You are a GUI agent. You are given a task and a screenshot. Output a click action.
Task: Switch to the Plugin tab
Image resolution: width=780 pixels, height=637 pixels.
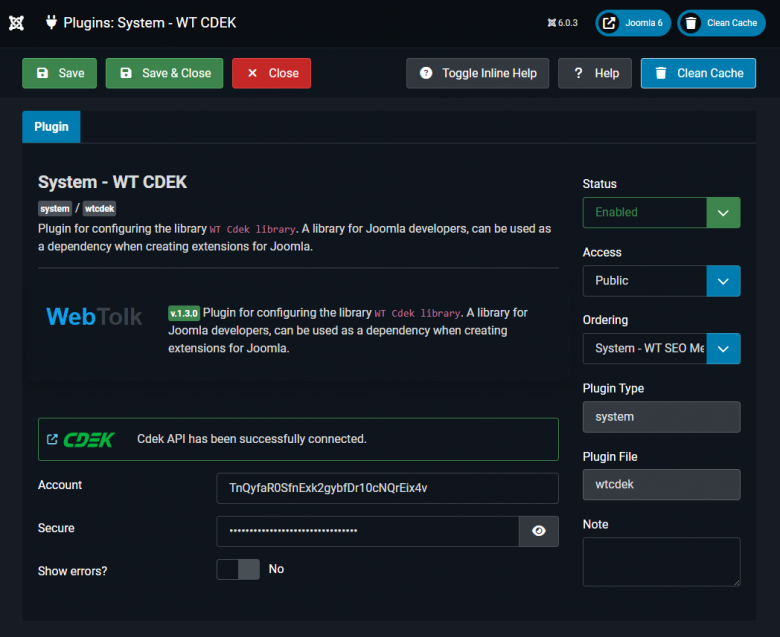click(x=51, y=127)
